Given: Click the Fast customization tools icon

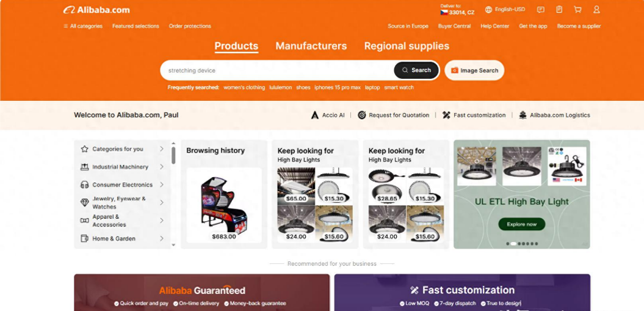Looking at the screenshot, I should 446,115.
